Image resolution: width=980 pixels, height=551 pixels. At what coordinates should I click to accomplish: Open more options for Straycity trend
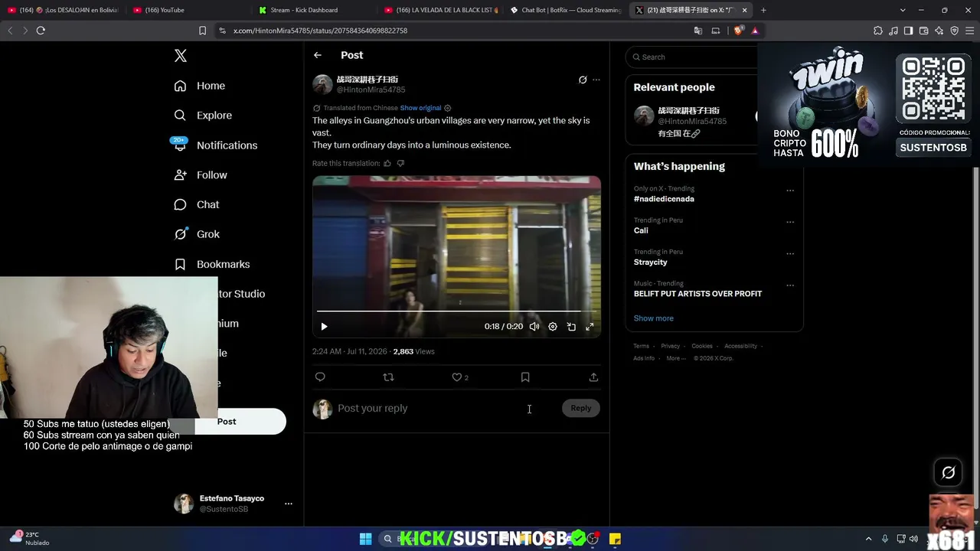[790, 253]
